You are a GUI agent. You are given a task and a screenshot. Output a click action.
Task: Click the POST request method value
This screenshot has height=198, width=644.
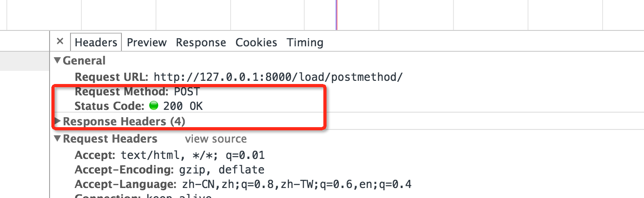[187, 91]
